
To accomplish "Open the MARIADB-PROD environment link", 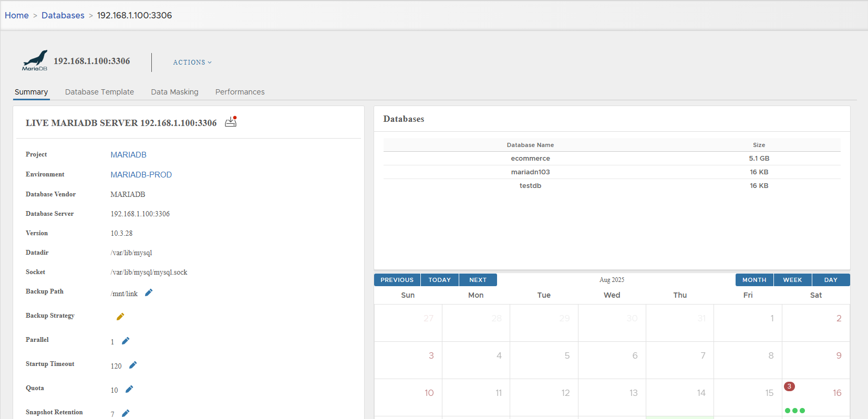I will [x=141, y=174].
